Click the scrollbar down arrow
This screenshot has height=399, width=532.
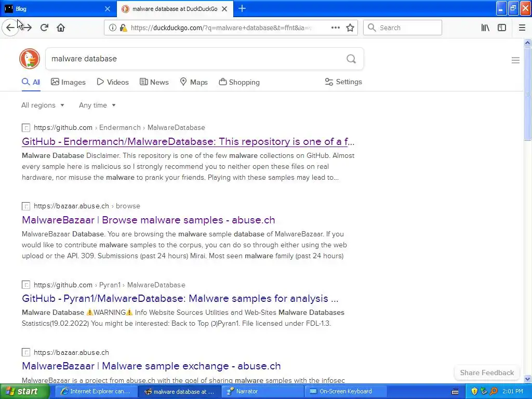point(527,379)
